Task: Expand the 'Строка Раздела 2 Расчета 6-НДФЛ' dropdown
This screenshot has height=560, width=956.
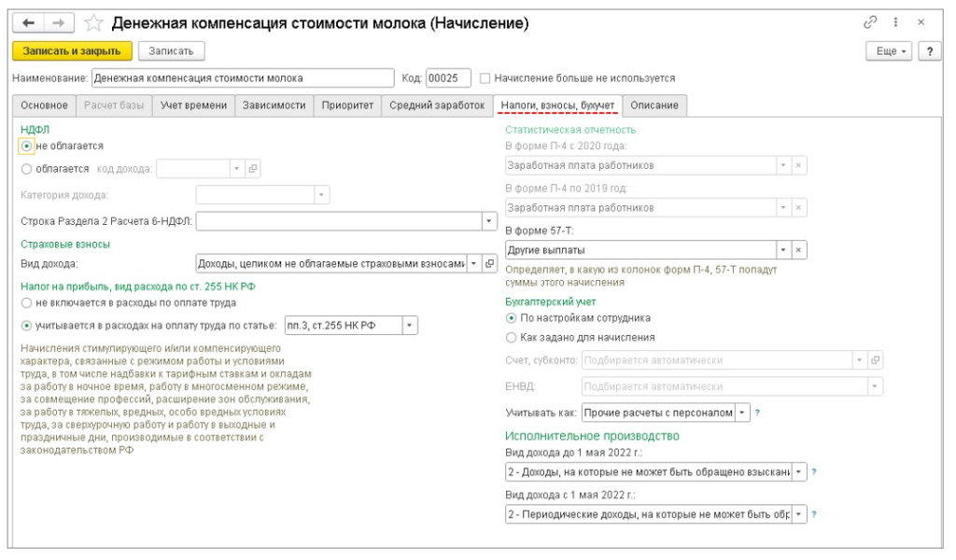Action: pyautogui.click(x=488, y=220)
